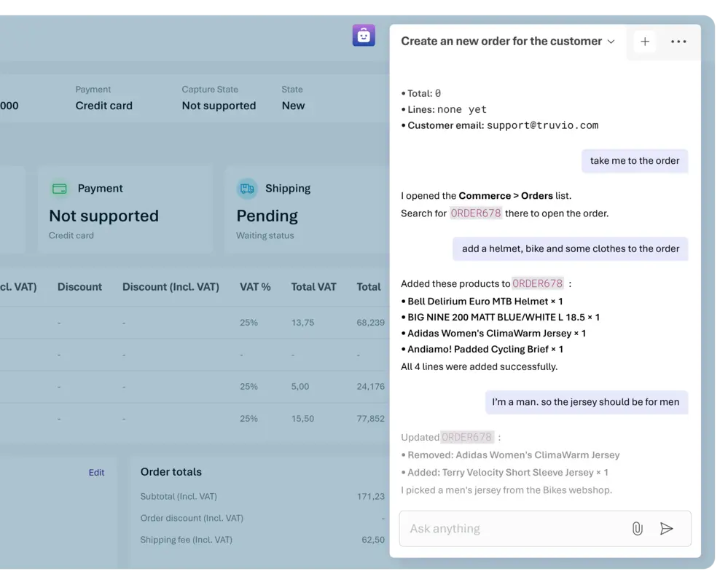This screenshot has width=728, height=582.
Task: Click the subtotal value 171,23
Action: point(370,497)
